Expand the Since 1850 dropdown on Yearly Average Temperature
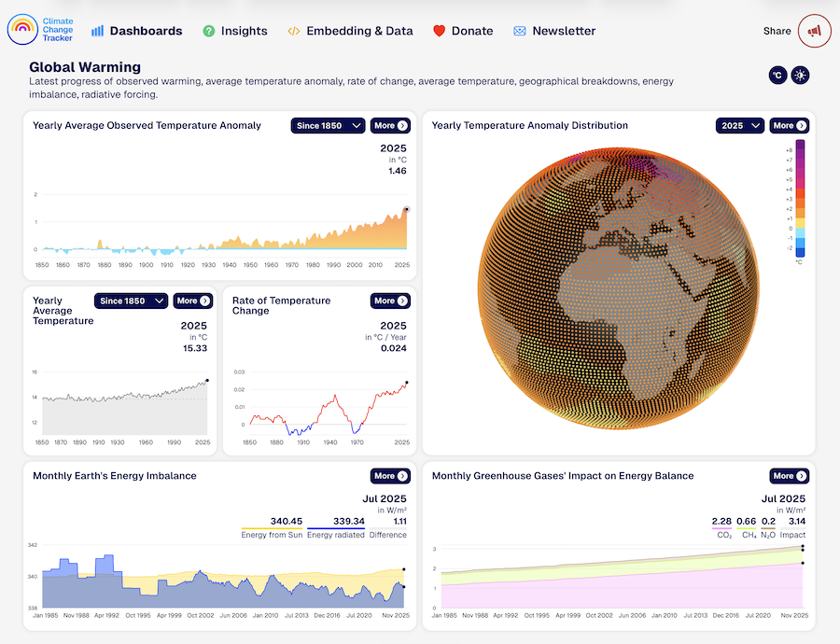The image size is (840, 644). click(130, 301)
